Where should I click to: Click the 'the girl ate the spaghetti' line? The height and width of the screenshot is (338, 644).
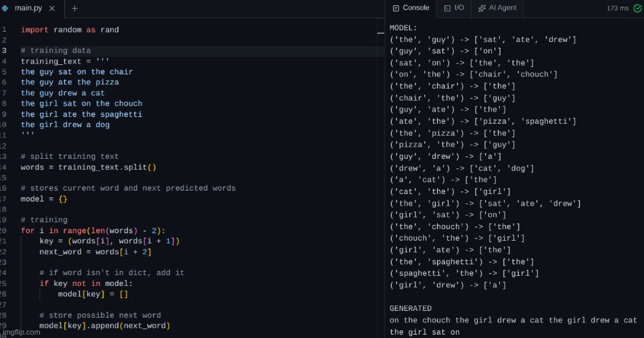click(x=81, y=114)
